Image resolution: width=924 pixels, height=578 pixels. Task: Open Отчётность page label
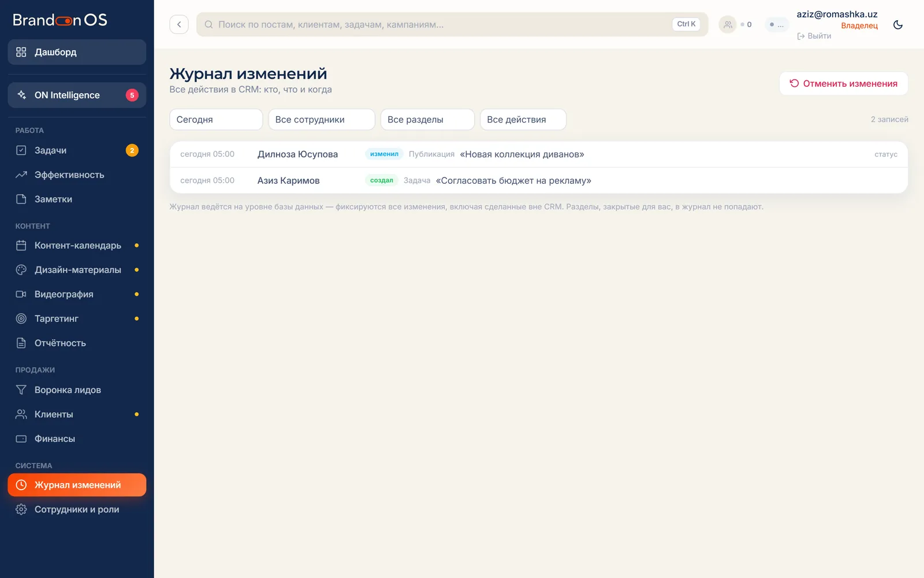pyautogui.click(x=60, y=343)
